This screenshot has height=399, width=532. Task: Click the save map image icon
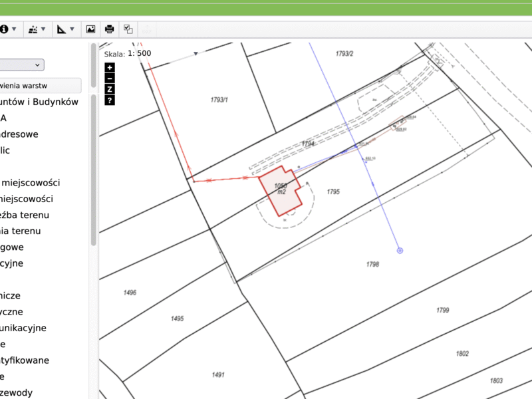[90, 29]
